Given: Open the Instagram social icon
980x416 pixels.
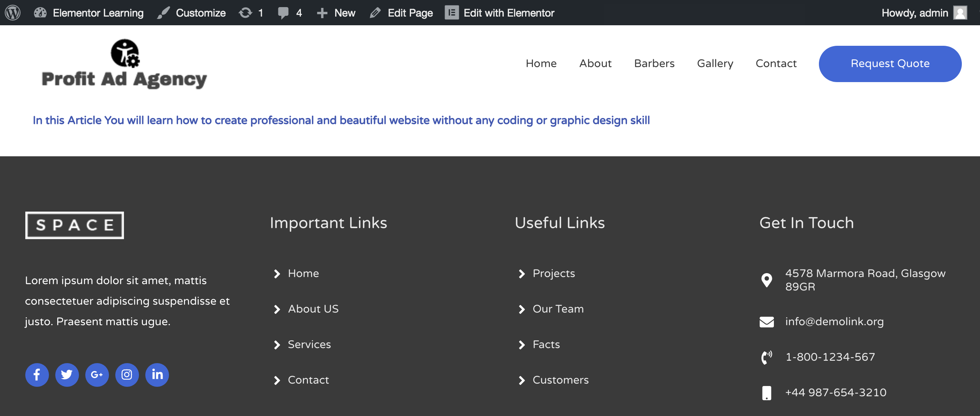Looking at the screenshot, I should point(127,375).
